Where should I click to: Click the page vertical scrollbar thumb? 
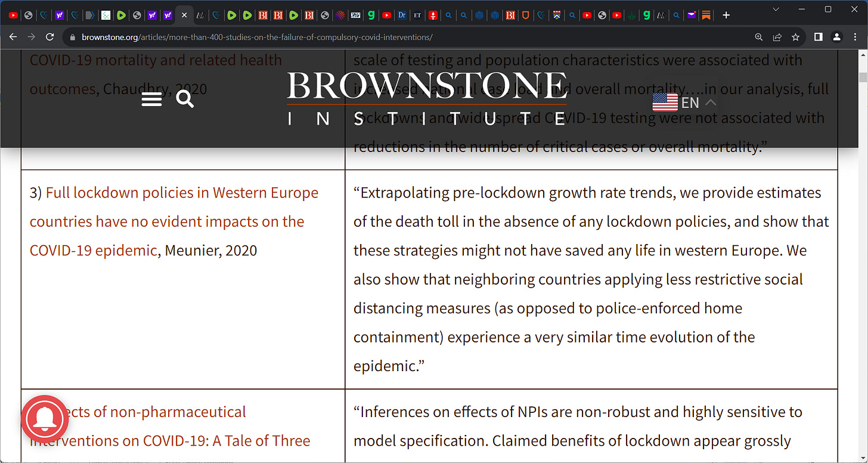coord(863,78)
